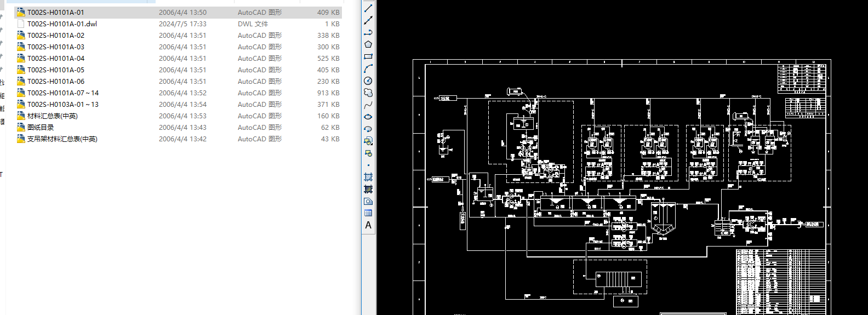Click the date 2006/4/4 13:43
Image resolution: width=868 pixels, height=315 pixels.
pyautogui.click(x=182, y=127)
